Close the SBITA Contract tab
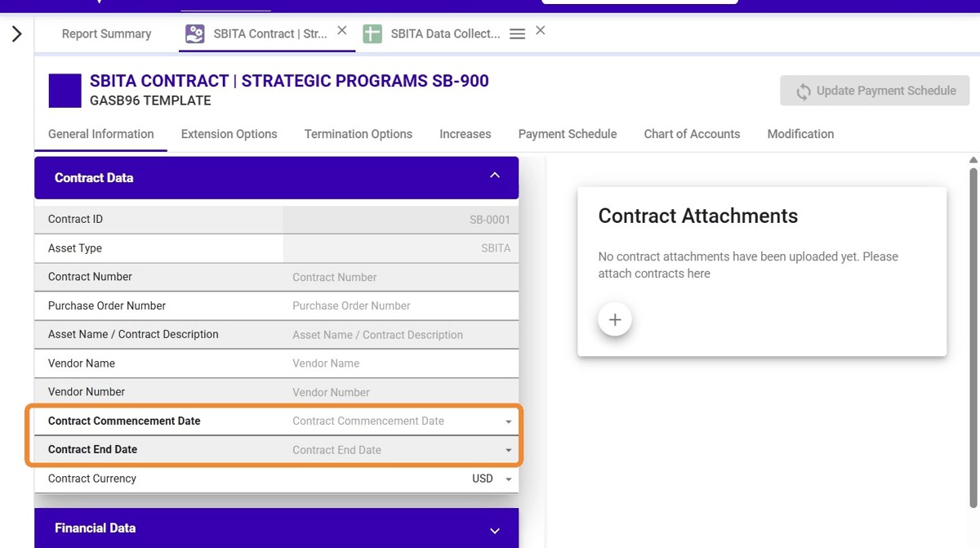 click(342, 30)
